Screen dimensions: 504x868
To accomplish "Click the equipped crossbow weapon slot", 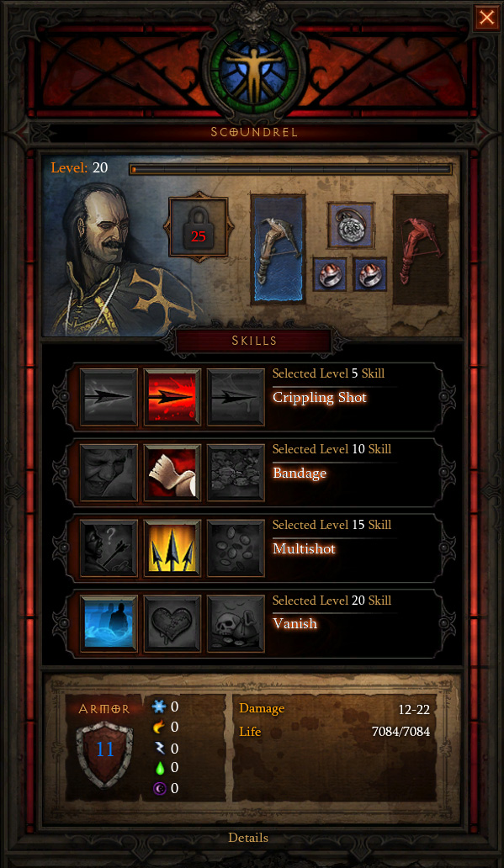I will pos(278,249).
